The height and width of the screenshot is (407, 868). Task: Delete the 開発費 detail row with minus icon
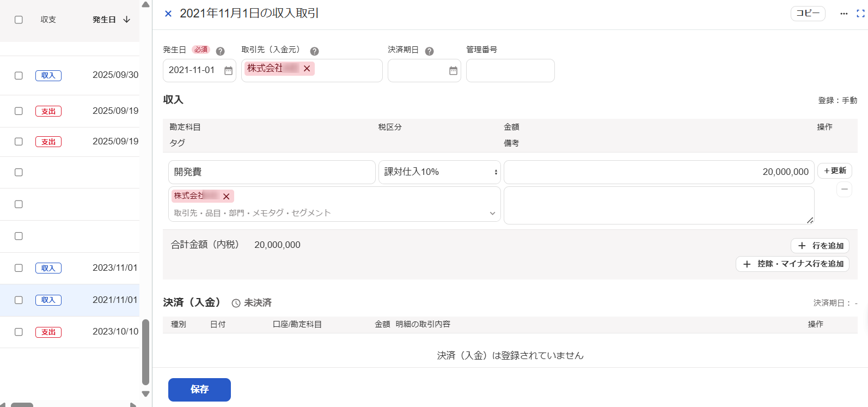844,189
